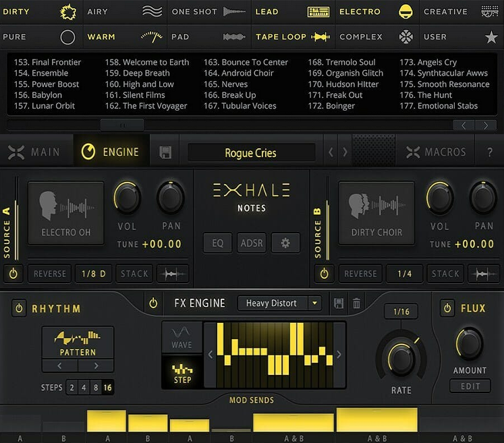This screenshot has height=443, width=504.
Task: Enable STACK on Source A
Action: (134, 274)
